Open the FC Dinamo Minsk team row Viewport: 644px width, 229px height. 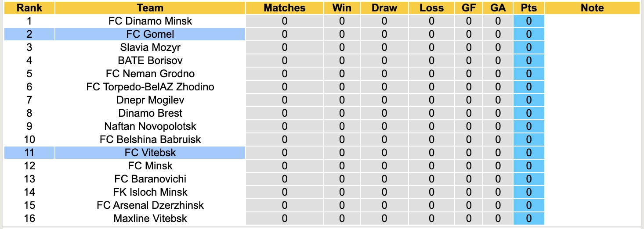tap(150, 21)
